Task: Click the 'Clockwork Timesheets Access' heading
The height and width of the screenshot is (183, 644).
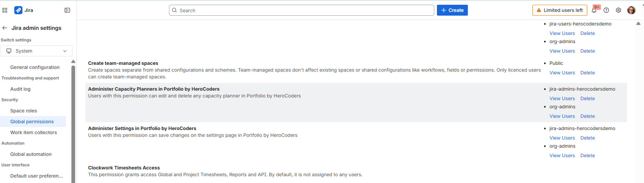Action: [124, 168]
